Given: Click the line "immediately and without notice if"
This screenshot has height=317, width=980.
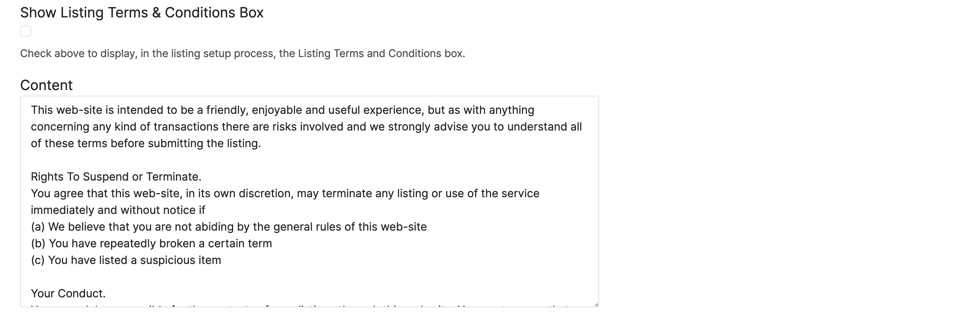Looking at the screenshot, I should click(x=118, y=210).
